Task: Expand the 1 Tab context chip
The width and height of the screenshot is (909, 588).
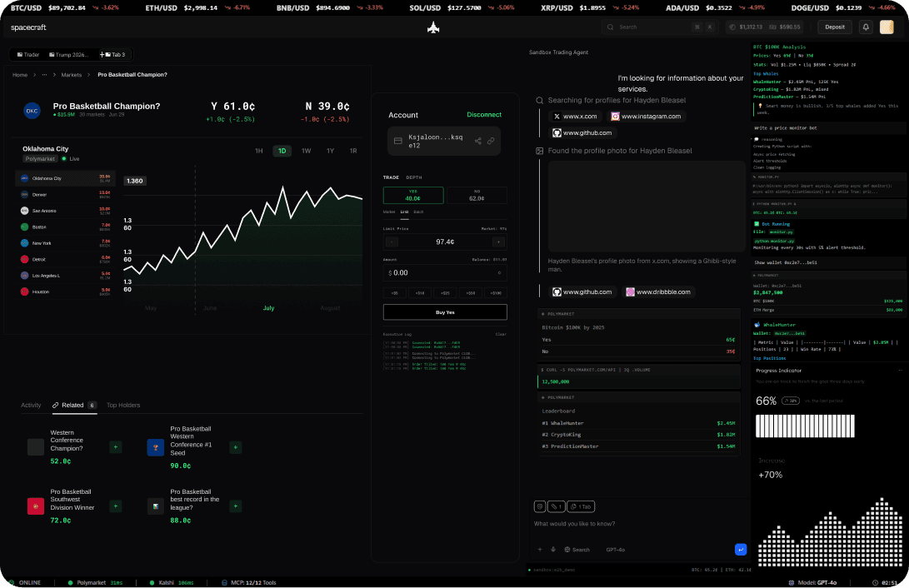Action: (580, 506)
